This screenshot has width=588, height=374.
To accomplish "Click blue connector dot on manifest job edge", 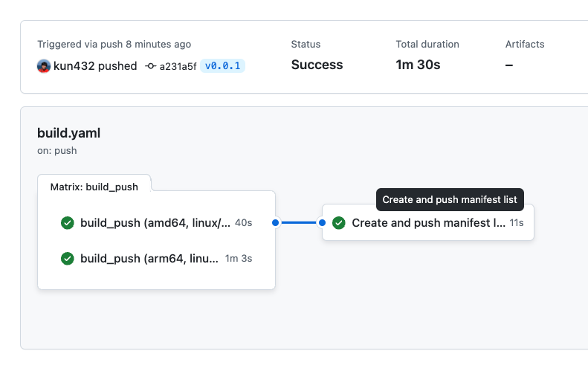I will point(322,223).
